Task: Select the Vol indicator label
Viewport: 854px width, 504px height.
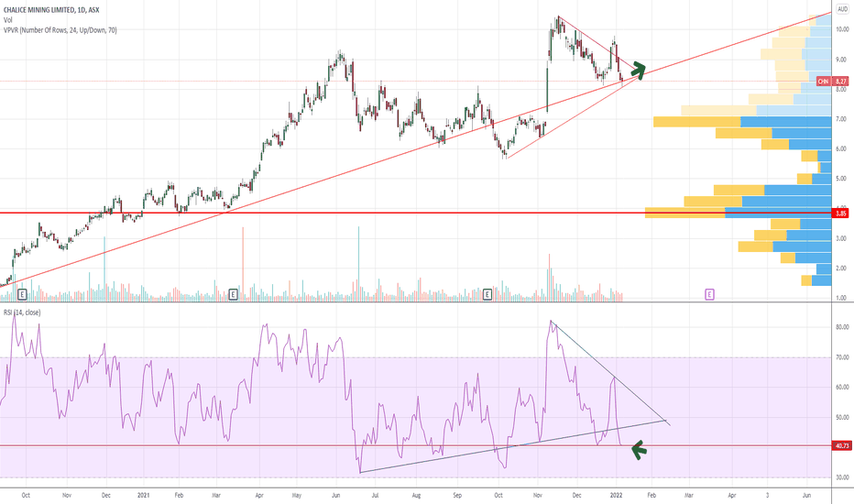Action: click(x=7, y=20)
